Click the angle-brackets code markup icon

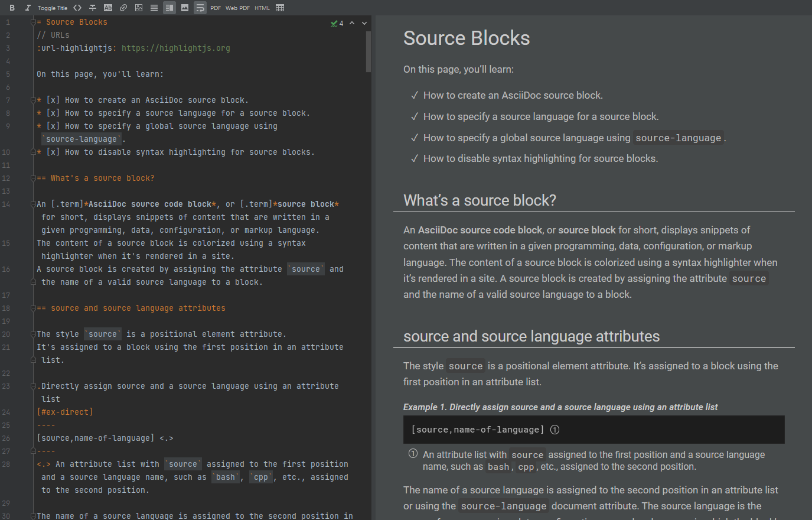pyautogui.click(x=77, y=8)
